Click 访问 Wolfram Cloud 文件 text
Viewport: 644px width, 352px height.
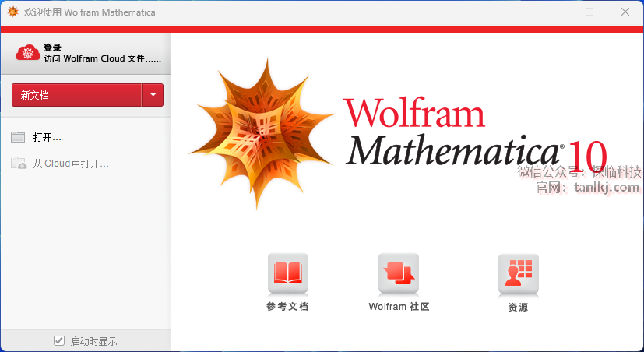coord(102,58)
